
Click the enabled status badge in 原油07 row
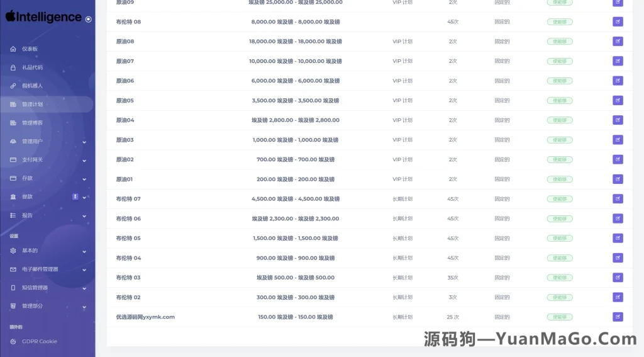click(x=560, y=61)
